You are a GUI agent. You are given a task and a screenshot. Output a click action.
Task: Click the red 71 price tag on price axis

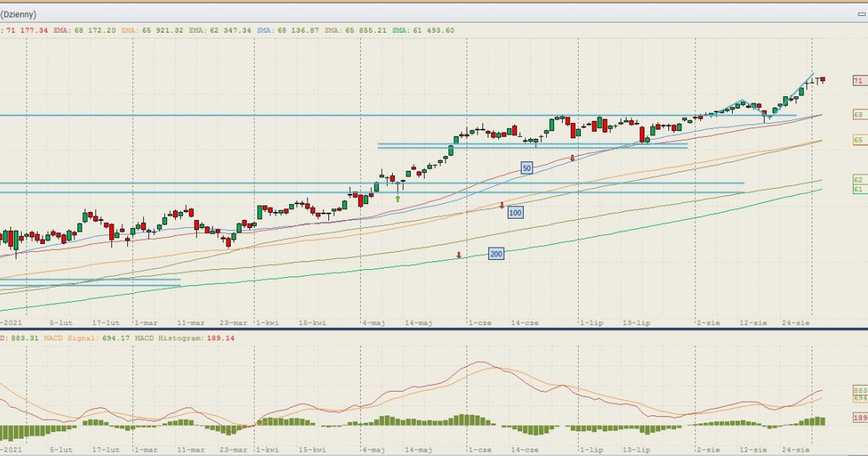859,81
